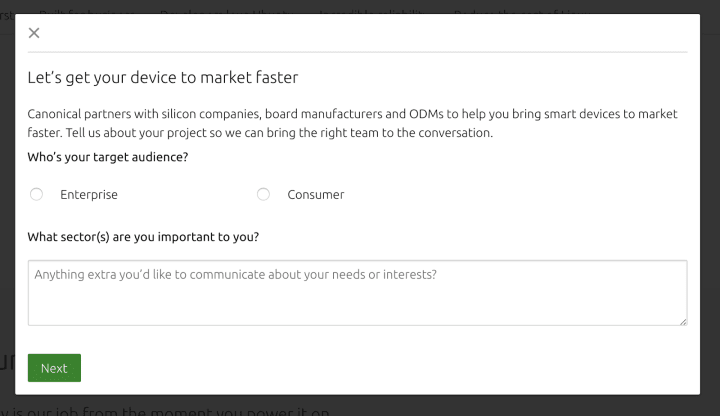This screenshot has width=720, height=416.
Task: Click the "Anything extra you'd like" placeholder text
Action: (235, 274)
